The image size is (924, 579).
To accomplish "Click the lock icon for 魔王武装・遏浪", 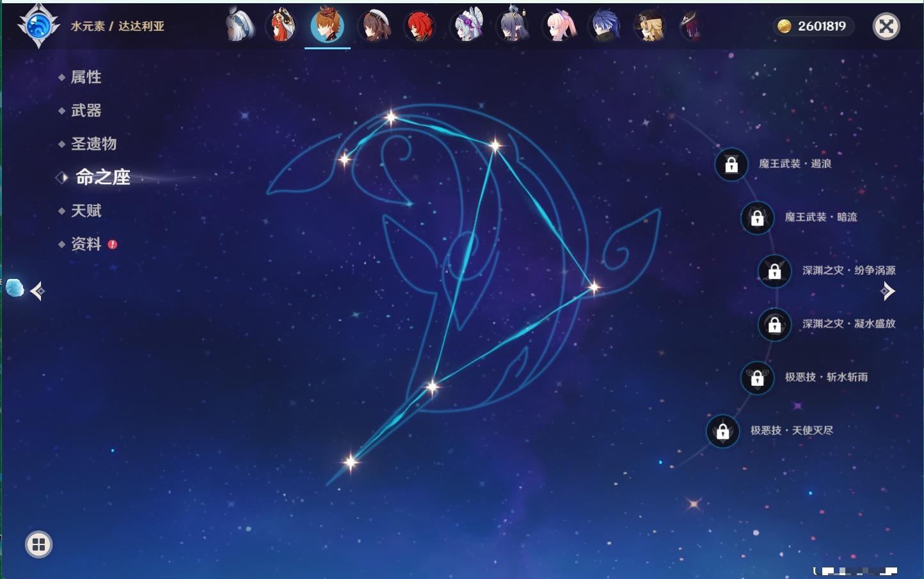I will (x=731, y=165).
